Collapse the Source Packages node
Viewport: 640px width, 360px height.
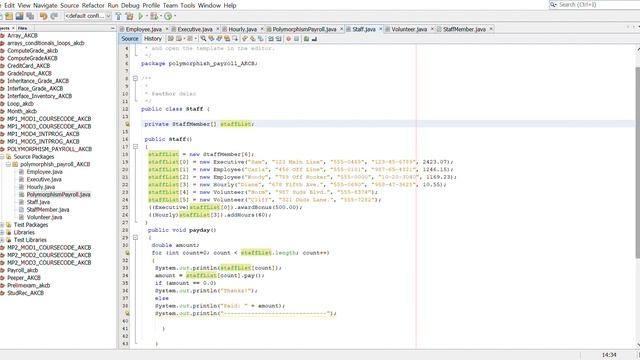tap(2, 157)
